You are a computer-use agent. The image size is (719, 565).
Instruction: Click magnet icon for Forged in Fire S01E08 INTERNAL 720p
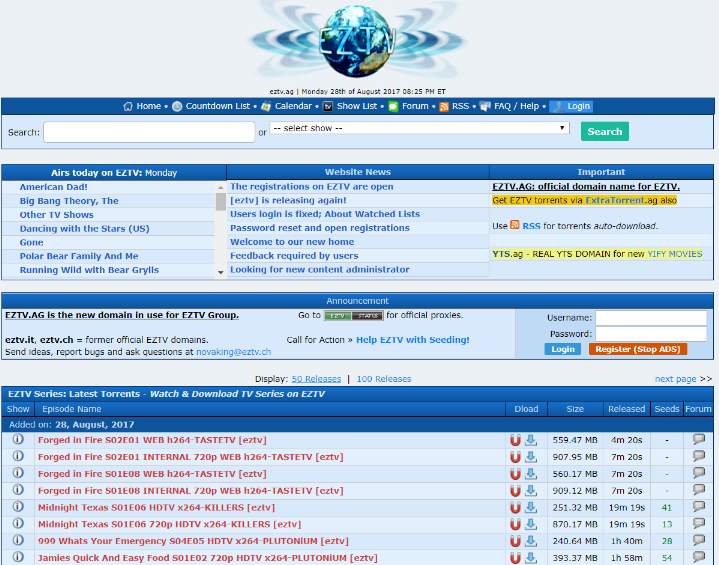point(515,491)
